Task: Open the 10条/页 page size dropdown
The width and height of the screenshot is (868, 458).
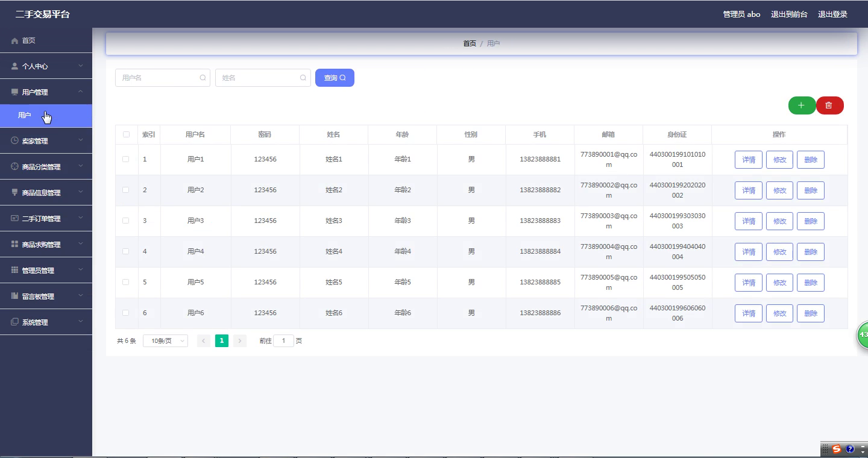Action: point(165,341)
